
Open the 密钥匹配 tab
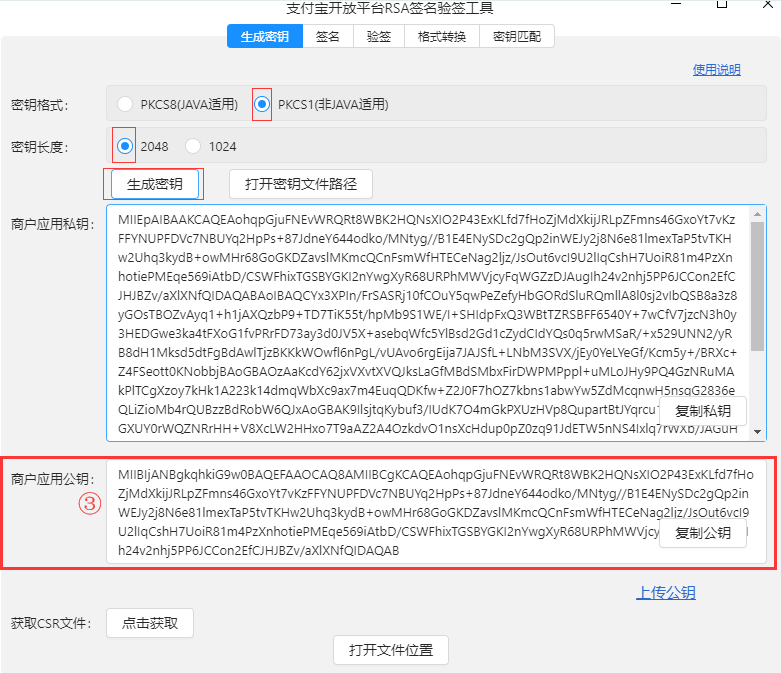click(517, 36)
